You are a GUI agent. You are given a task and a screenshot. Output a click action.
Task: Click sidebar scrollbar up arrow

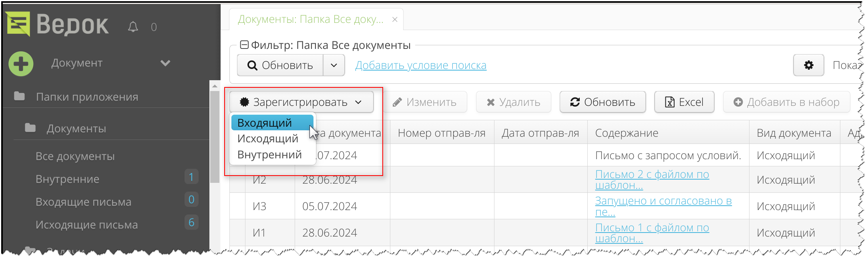(x=215, y=85)
